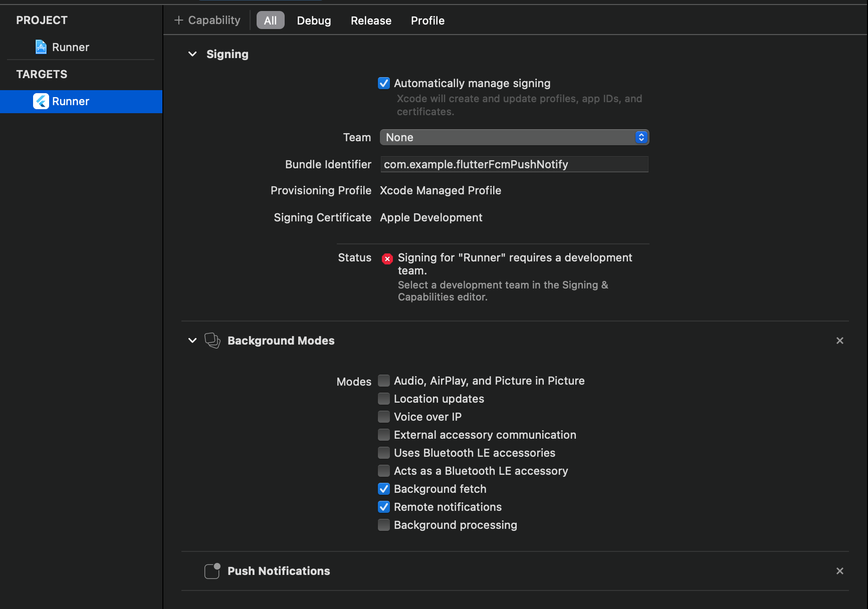Screen dimensions: 868x609
Task: Click the Flutter icon of Runner target
Action: pos(41,101)
